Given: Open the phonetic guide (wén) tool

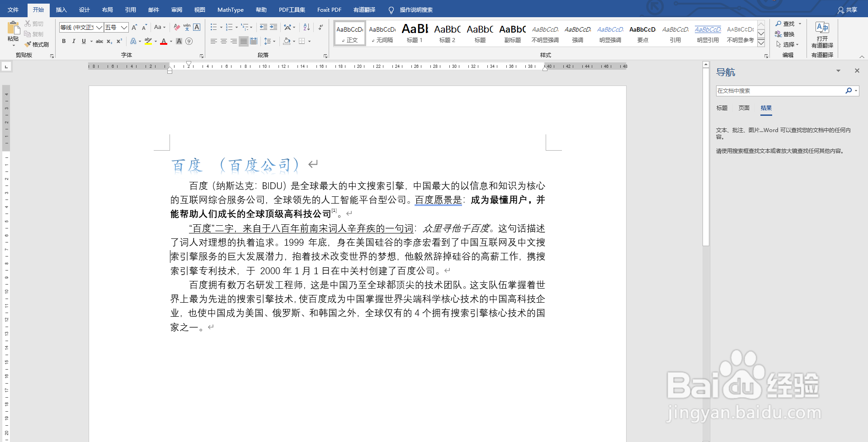Looking at the screenshot, I should click(x=187, y=28).
